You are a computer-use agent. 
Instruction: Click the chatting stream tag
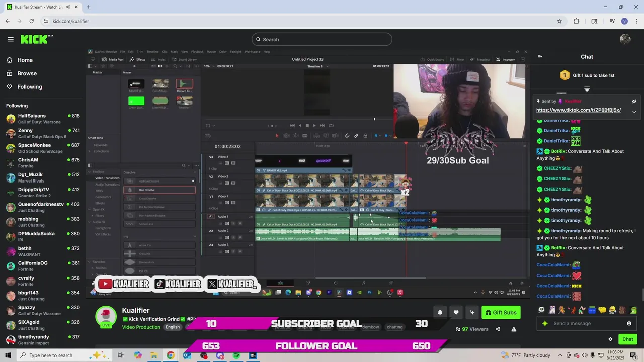394,327
